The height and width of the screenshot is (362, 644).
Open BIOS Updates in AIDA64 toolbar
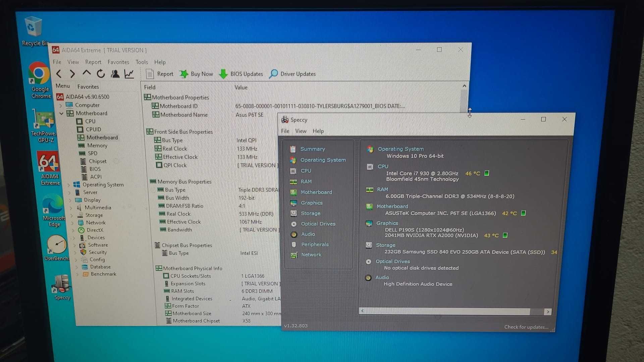click(241, 74)
